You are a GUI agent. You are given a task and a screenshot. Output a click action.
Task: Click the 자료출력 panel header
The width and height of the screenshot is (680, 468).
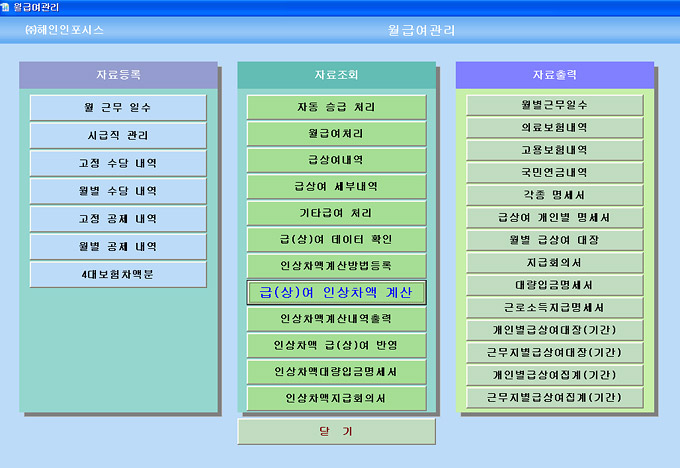coord(555,75)
